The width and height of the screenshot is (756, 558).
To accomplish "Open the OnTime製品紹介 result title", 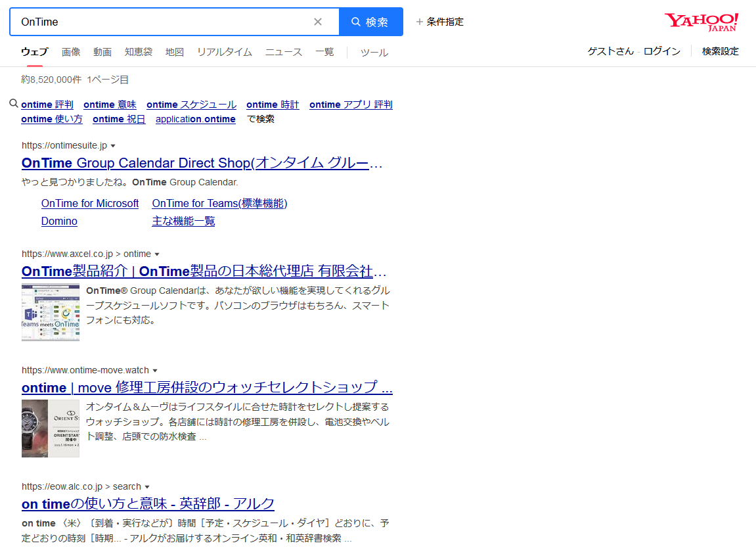I will tap(204, 271).
